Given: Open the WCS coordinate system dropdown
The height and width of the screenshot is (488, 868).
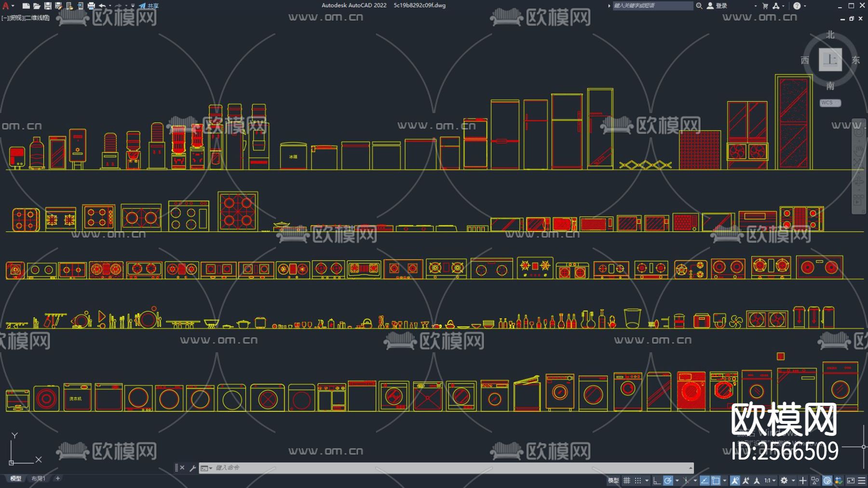Looking at the screenshot, I should (830, 103).
